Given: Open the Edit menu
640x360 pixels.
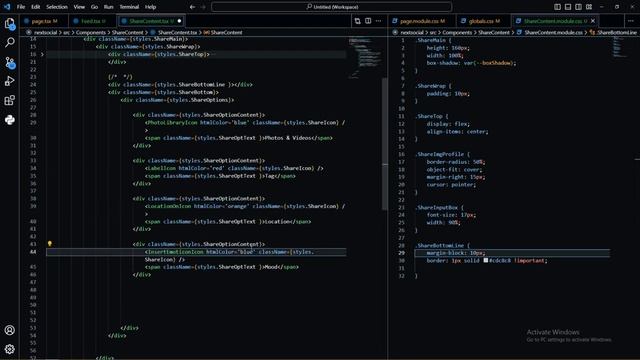Looking at the screenshot, I should [x=36, y=7].
